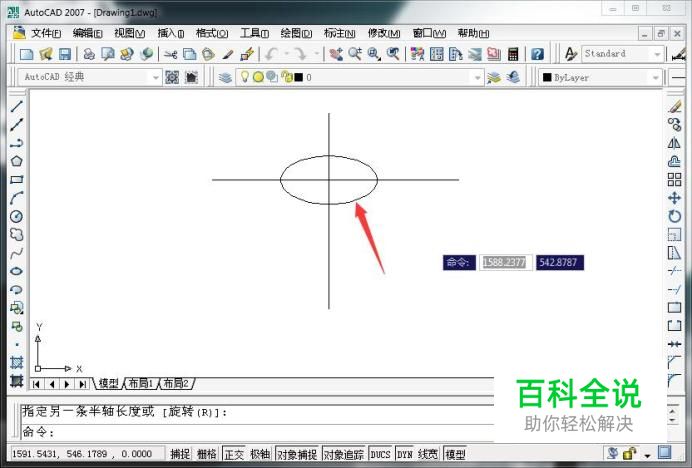Open the 编辑(E) menu
The width and height of the screenshot is (692, 468).
pos(87,33)
